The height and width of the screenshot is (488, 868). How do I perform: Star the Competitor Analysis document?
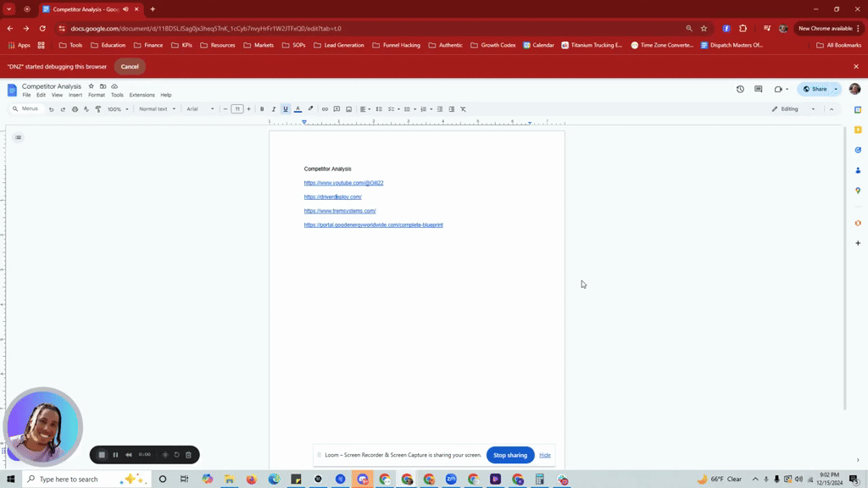coord(92,86)
